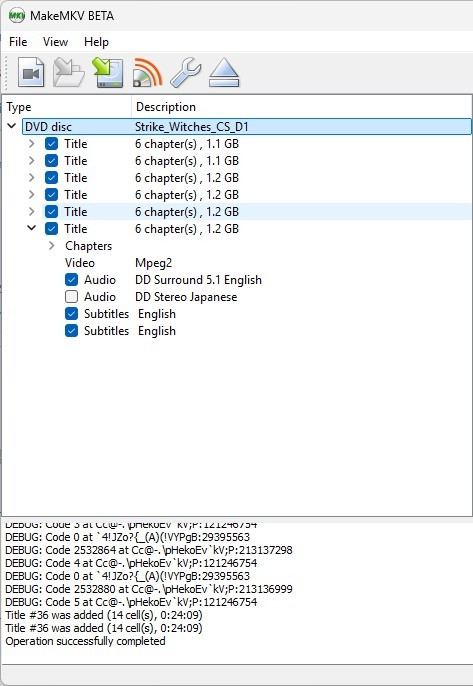The image size is (473, 686).
Task: Uncheck the highlighted Title row checkbox
Action: pos(51,212)
